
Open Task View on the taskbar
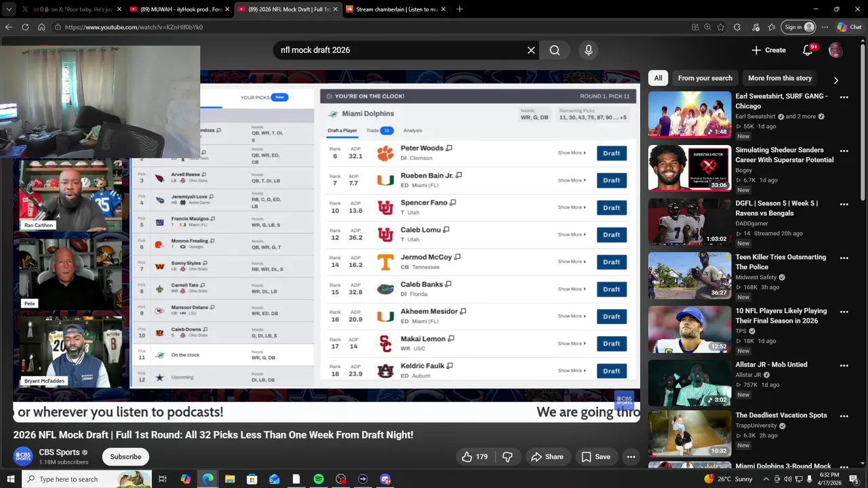tap(163, 479)
